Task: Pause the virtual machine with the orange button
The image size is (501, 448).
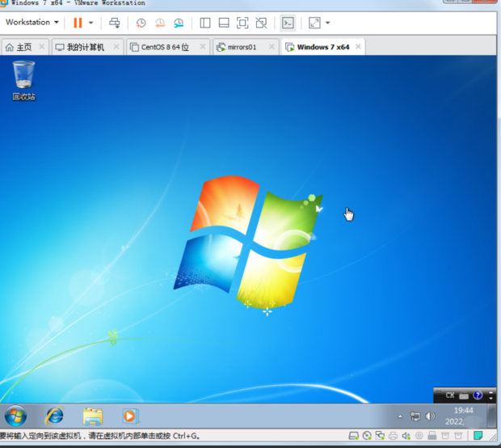Action: point(78,23)
